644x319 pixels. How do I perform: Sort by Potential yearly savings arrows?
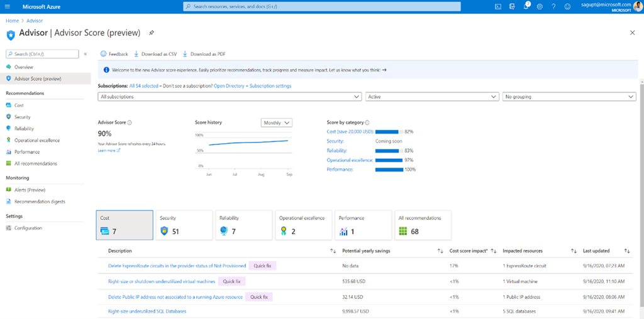(440, 251)
